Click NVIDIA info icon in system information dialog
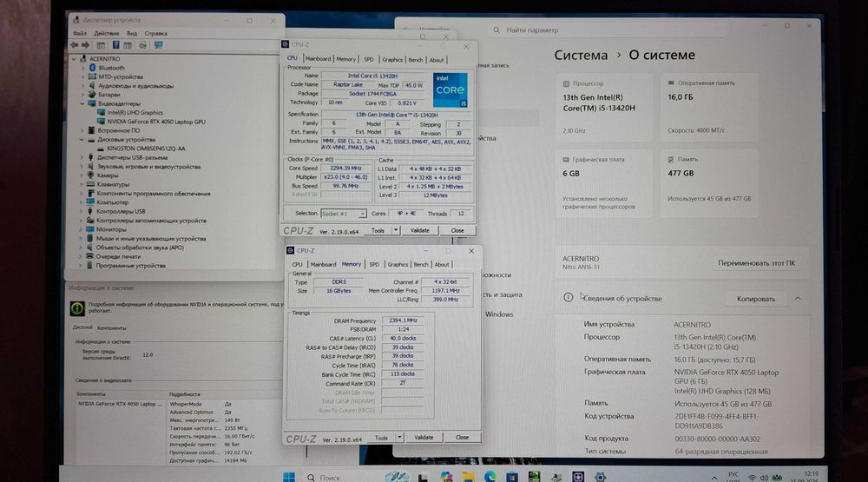The width and height of the screenshot is (868, 482). 77,307
